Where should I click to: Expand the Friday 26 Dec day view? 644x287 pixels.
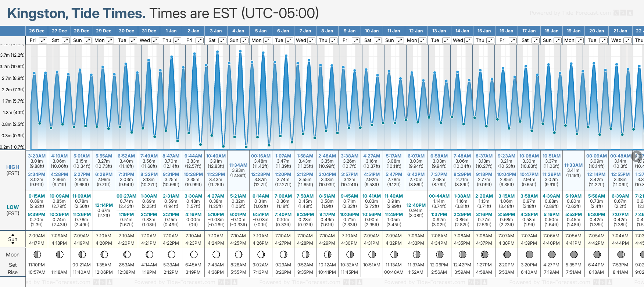[x=43, y=40]
